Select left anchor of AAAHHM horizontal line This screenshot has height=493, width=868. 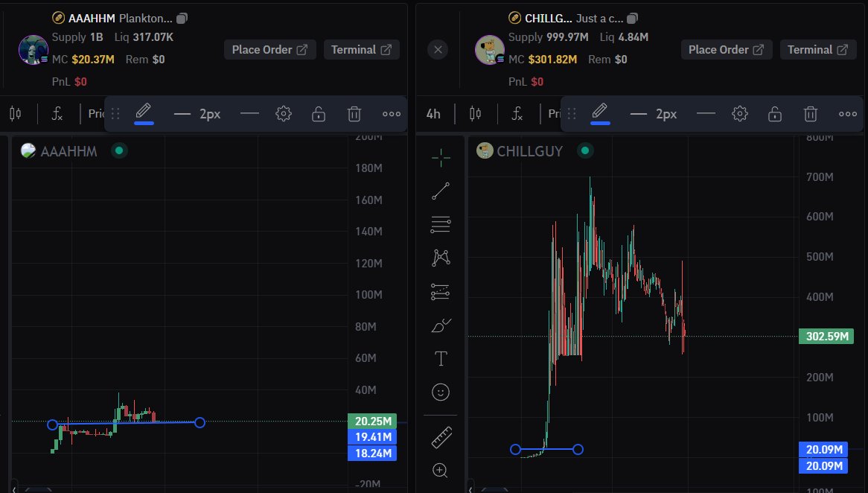coord(52,425)
